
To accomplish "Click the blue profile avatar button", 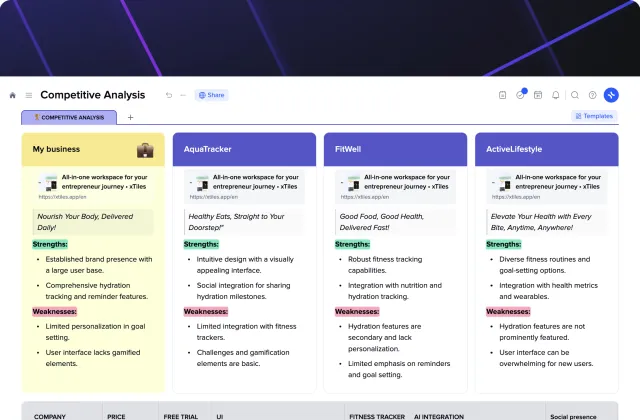I will pos(611,95).
